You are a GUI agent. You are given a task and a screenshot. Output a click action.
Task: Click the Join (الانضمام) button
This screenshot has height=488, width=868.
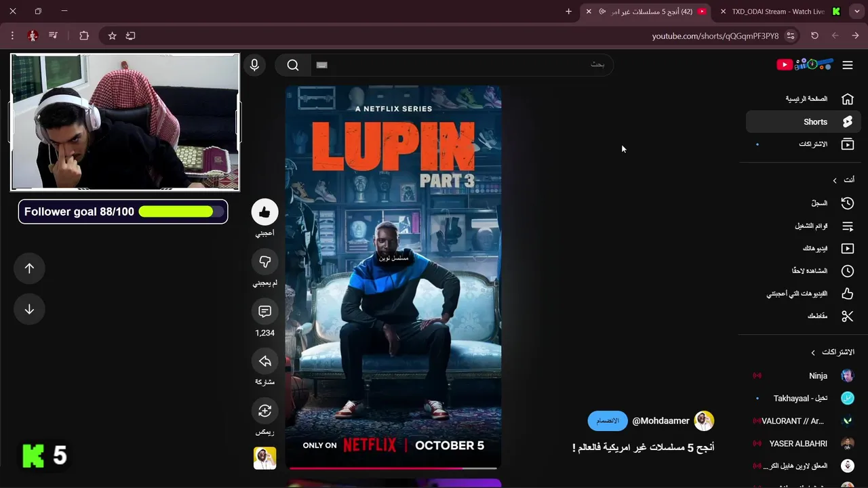608,421
